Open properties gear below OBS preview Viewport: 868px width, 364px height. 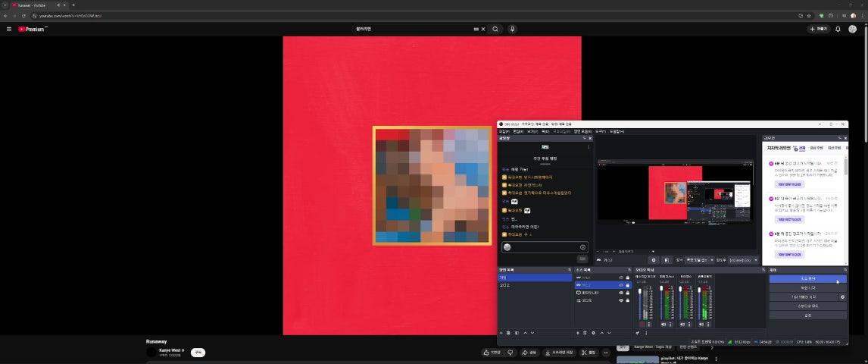tap(654, 260)
